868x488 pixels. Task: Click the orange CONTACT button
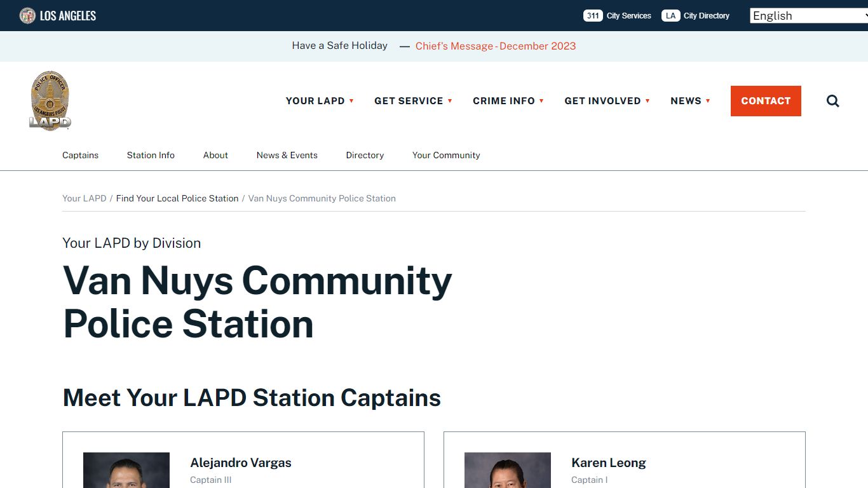(x=766, y=101)
